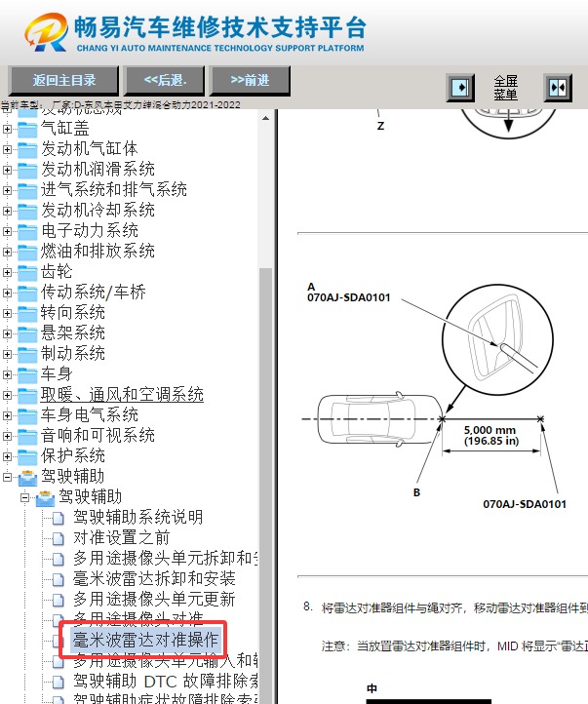The width and height of the screenshot is (588, 704).
Task: Expand the 传动系统/车桥 node
Action: tap(7, 293)
